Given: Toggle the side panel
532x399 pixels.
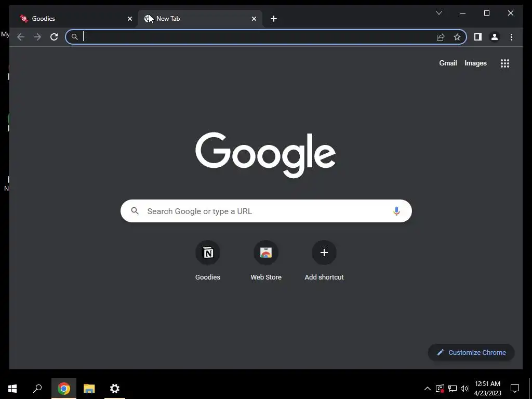Looking at the screenshot, I should click(478, 37).
